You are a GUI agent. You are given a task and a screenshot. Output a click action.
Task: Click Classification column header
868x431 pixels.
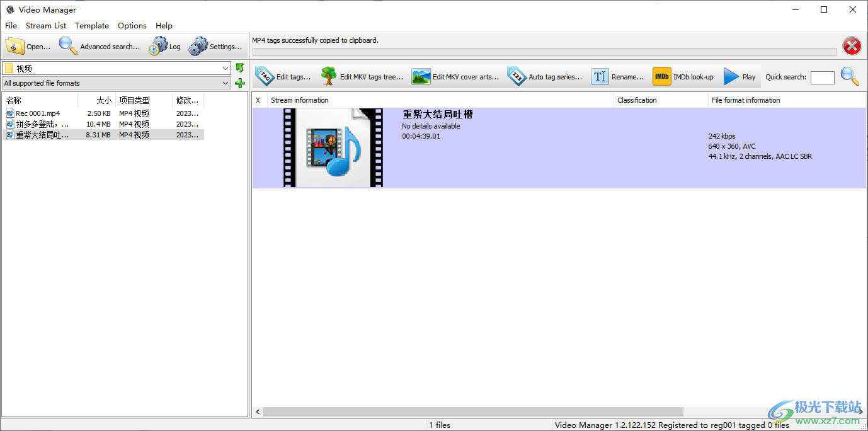click(661, 100)
